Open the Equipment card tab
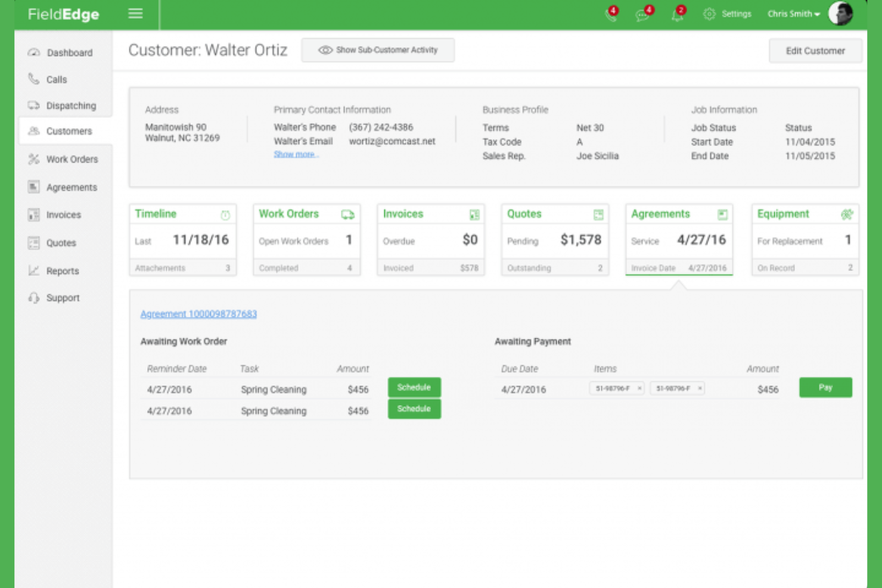 pos(805,240)
